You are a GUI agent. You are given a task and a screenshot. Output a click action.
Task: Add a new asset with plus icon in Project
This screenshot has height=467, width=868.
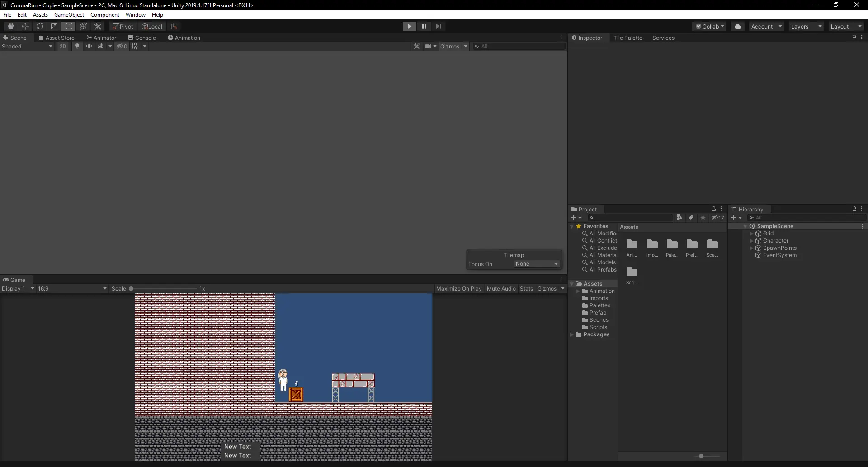(x=576, y=218)
